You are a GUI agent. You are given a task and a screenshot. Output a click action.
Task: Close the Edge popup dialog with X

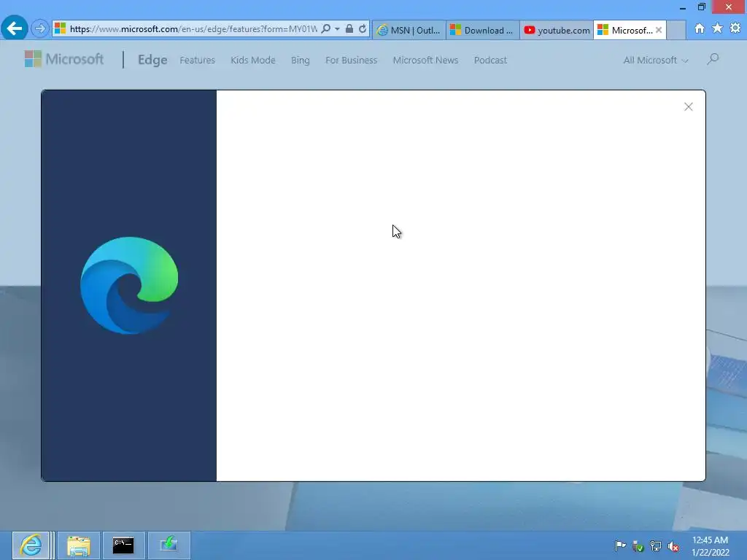[689, 106]
